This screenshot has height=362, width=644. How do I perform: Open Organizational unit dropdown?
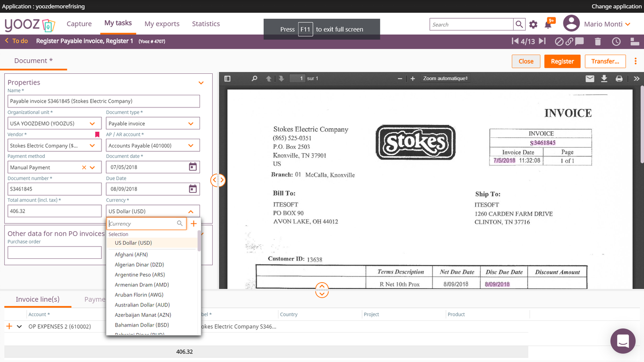93,124
